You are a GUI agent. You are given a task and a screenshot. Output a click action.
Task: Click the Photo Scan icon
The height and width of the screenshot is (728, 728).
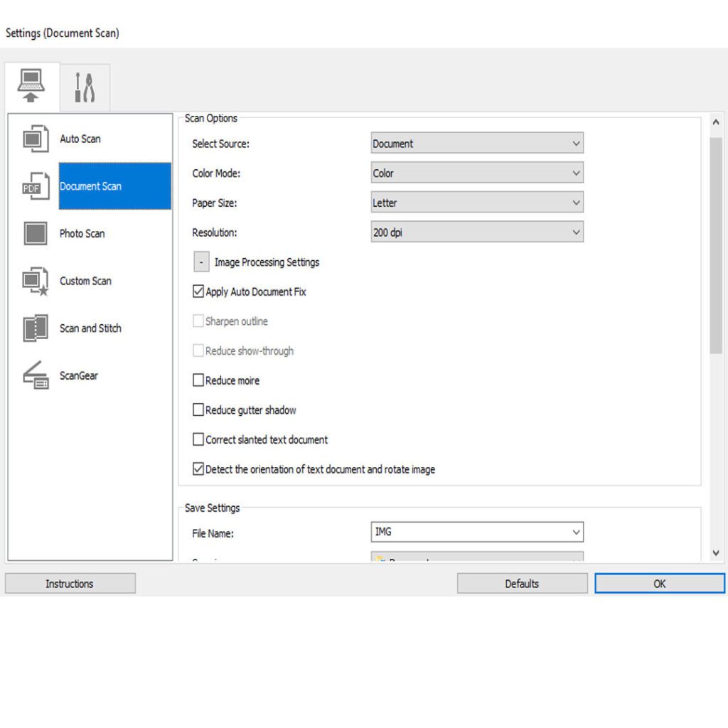point(36,233)
